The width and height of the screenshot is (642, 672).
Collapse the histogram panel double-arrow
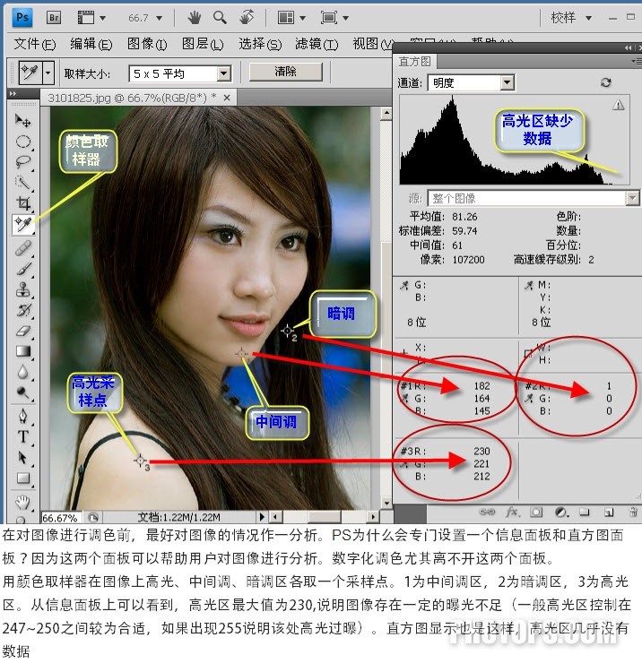[628, 48]
